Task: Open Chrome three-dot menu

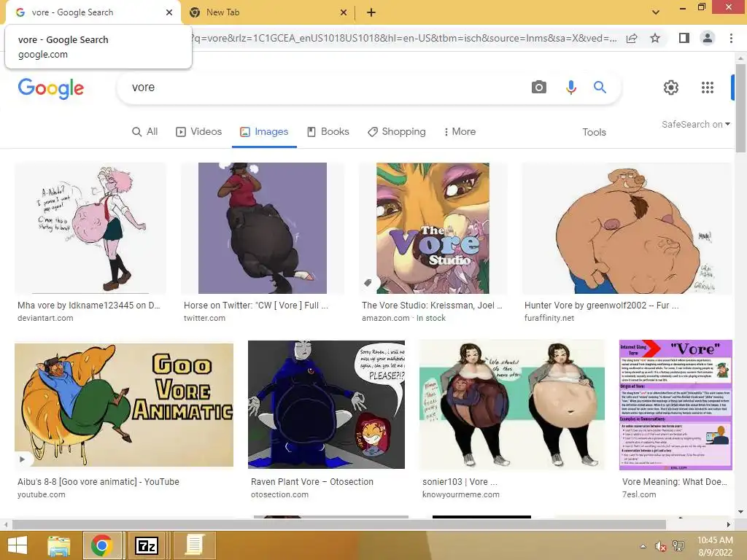Action: (731, 38)
